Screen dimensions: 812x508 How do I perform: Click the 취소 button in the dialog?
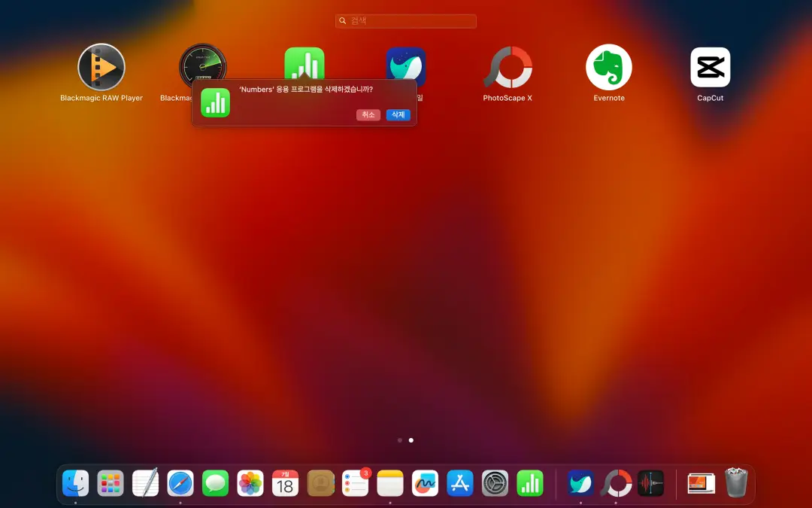coord(368,115)
